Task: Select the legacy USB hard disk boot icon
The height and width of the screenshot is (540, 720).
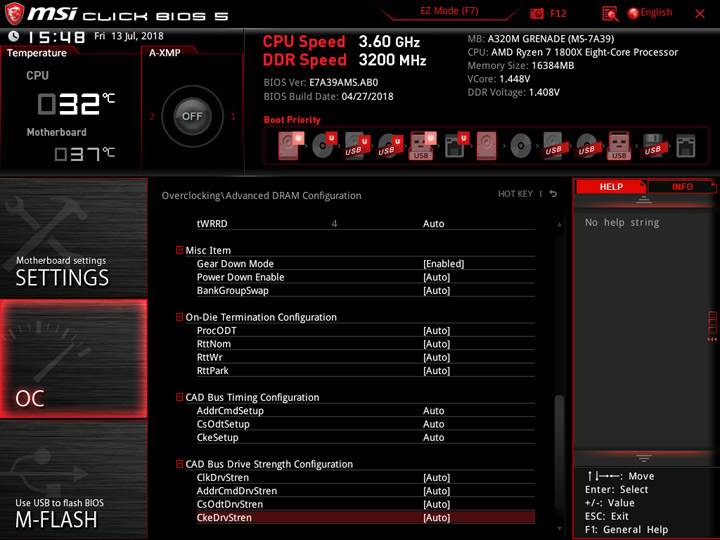Action: click(553, 146)
